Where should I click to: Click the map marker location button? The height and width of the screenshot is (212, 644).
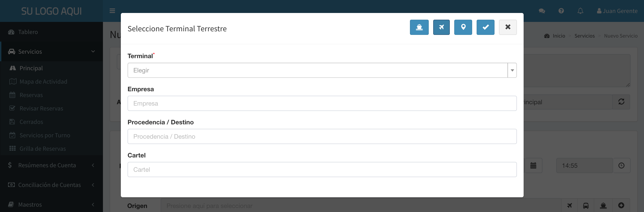(463, 27)
